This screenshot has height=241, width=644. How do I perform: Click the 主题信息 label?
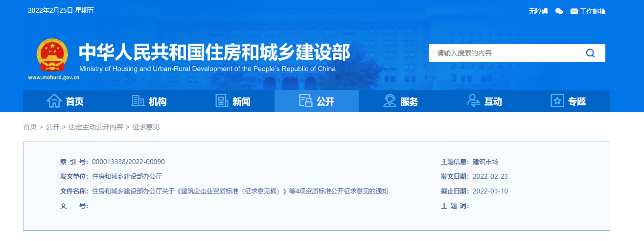[x=455, y=162]
